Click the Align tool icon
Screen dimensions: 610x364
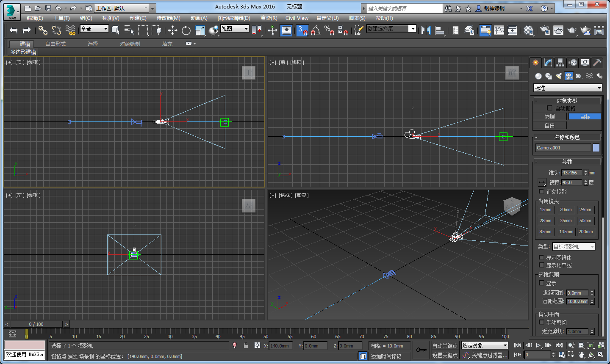(440, 30)
